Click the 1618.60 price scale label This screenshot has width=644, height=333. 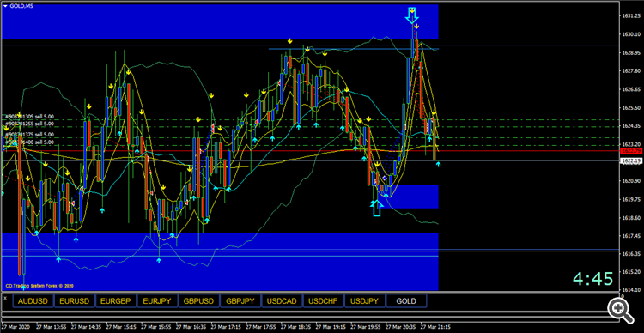click(631, 217)
